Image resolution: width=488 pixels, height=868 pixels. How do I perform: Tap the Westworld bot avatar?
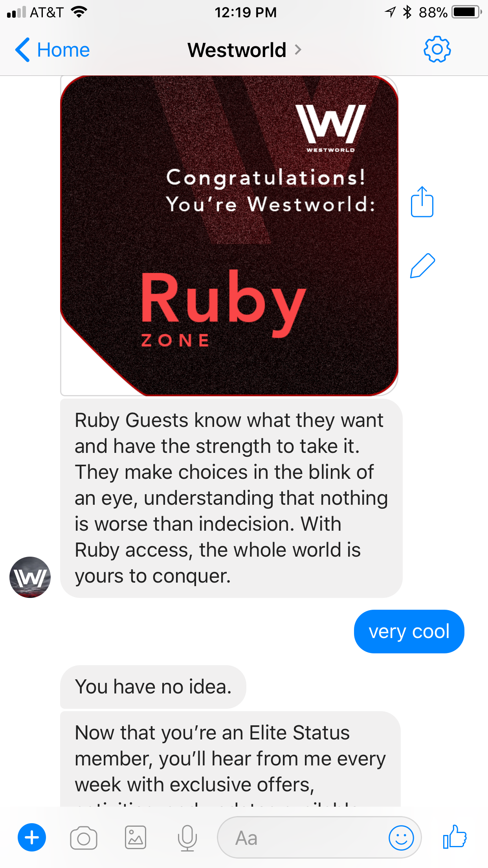30,577
